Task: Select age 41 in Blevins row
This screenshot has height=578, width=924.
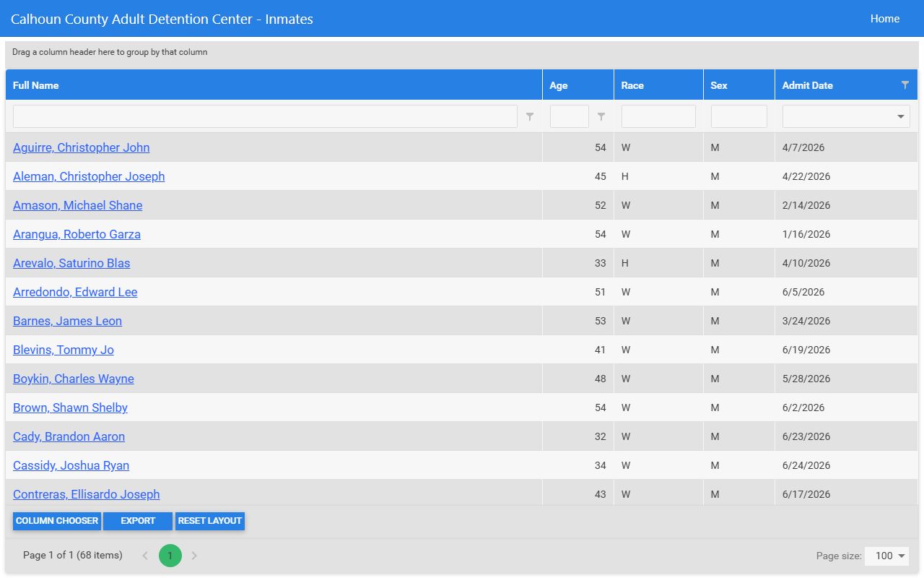Action: [578, 350]
